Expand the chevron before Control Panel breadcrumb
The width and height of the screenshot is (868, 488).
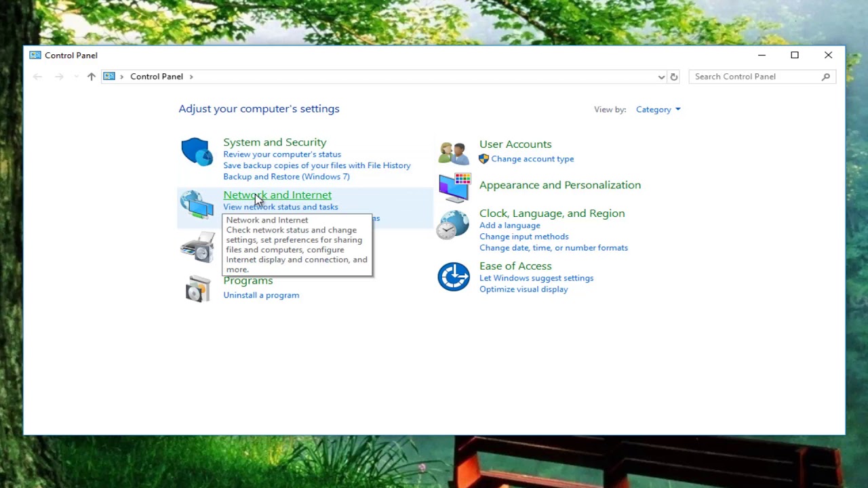pyautogui.click(x=122, y=77)
